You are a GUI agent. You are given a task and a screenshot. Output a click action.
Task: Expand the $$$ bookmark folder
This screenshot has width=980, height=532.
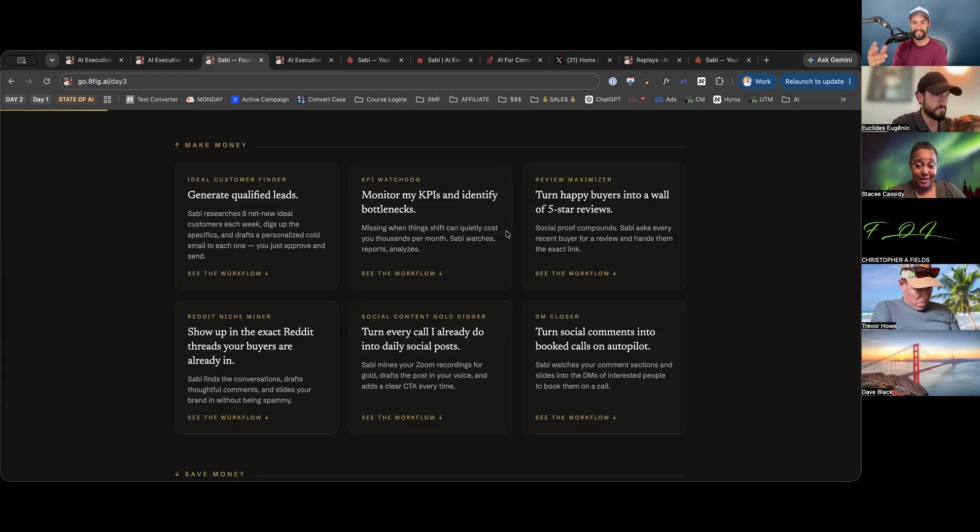pyautogui.click(x=510, y=100)
